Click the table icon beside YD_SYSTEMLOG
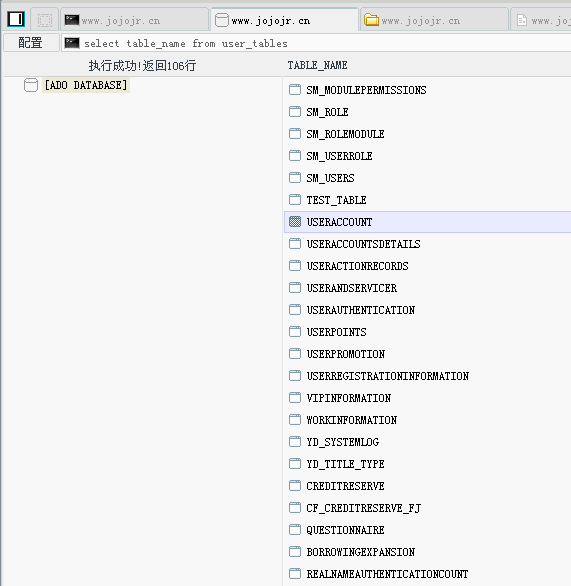The image size is (571, 586). click(295, 441)
